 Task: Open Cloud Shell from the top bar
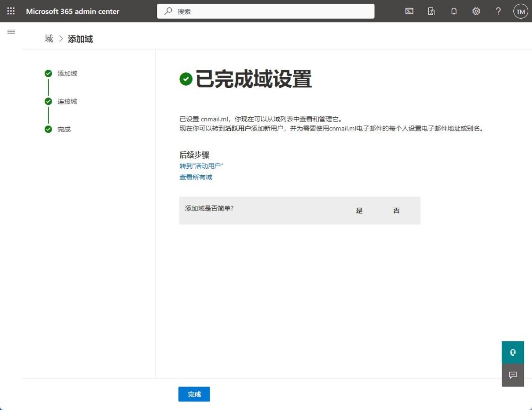tap(409, 11)
